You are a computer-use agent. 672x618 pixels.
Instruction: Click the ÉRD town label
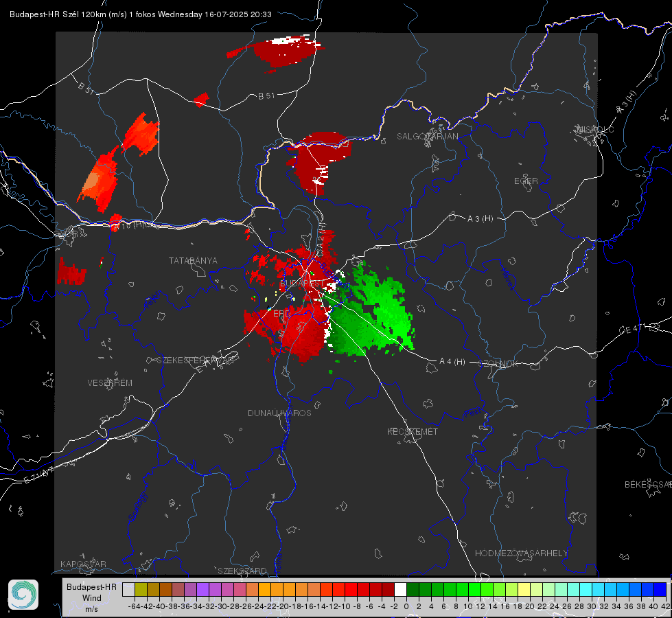coord(281,314)
